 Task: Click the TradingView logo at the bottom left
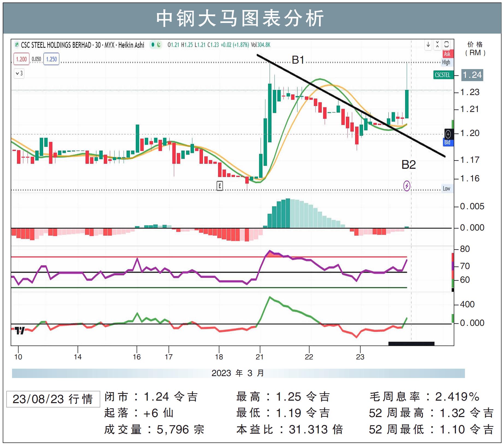coord(20,330)
